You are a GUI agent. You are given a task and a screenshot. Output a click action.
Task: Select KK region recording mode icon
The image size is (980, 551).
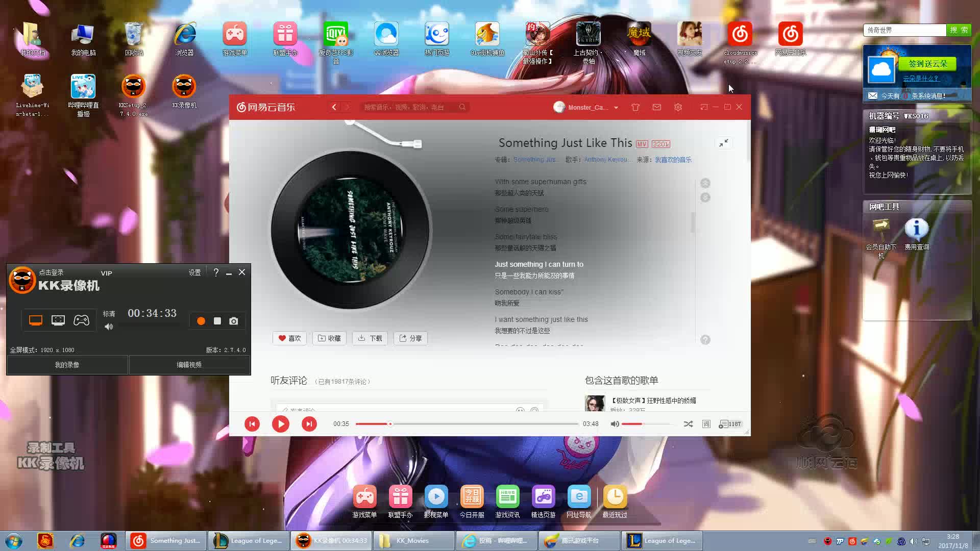coord(58,320)
